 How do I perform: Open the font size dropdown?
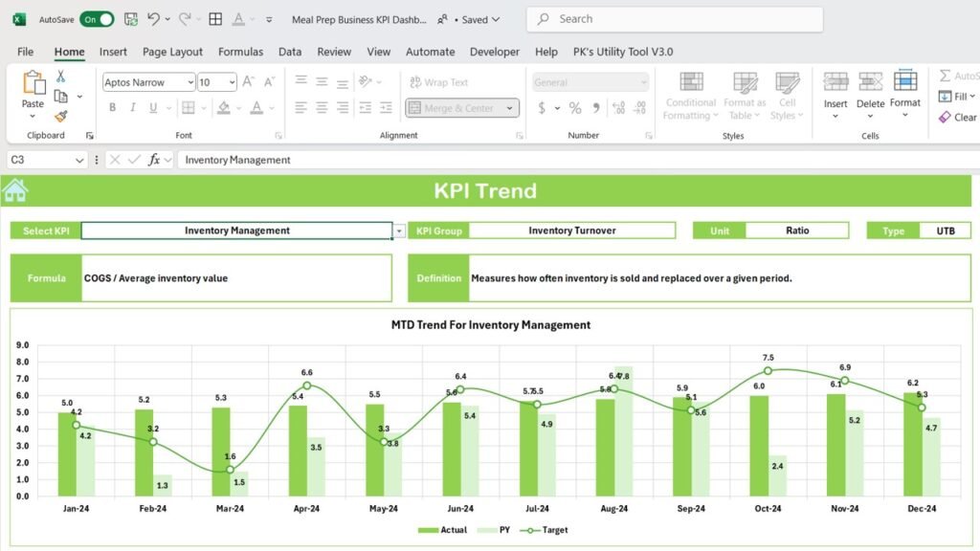232,82
